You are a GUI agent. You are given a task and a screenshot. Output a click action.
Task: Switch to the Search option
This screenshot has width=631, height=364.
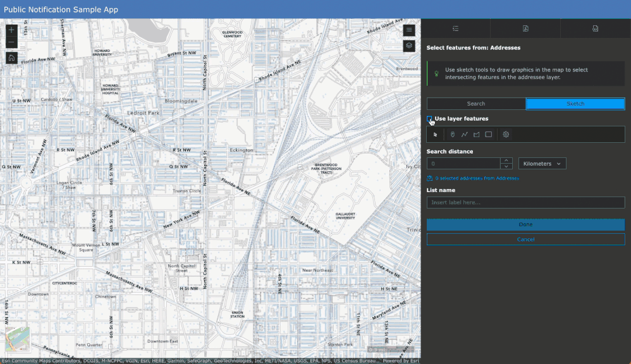(x=476, y=104)
